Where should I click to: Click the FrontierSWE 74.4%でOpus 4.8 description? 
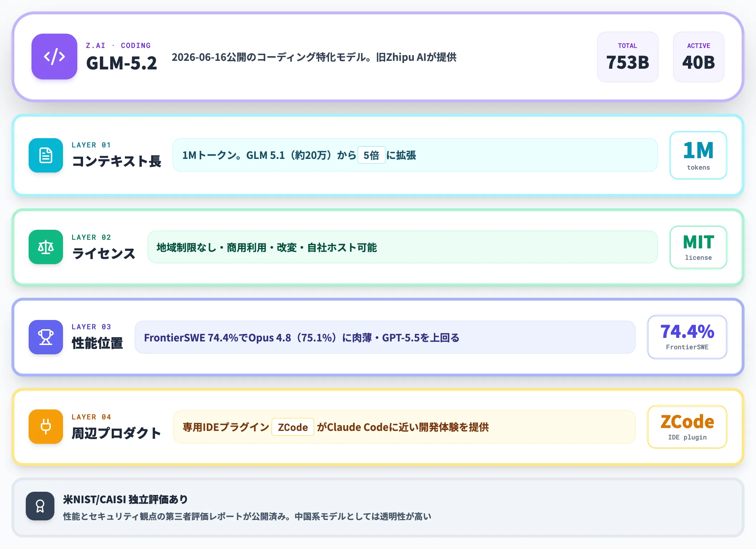click(x=385, y=337)
